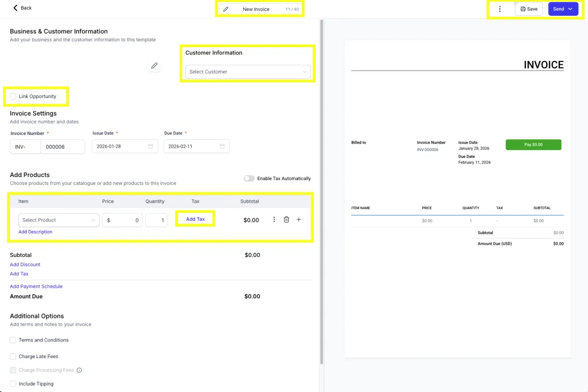This screenshot has width=588, height=392.
Task: Check Charge Processing Fees checkbox
Action: (x=13, y=370)
